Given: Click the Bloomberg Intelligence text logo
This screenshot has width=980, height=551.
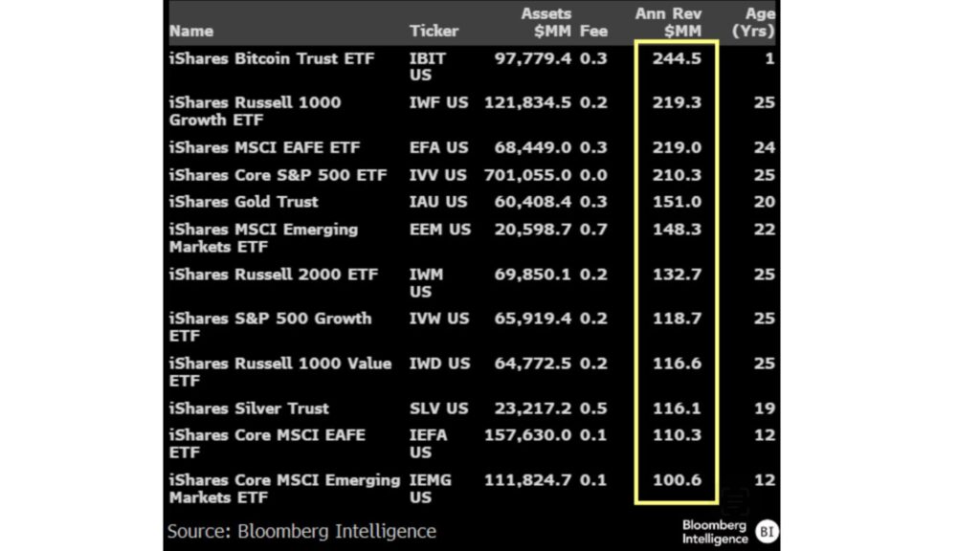Looking at the screenshot, I should [x=715, y=532].
